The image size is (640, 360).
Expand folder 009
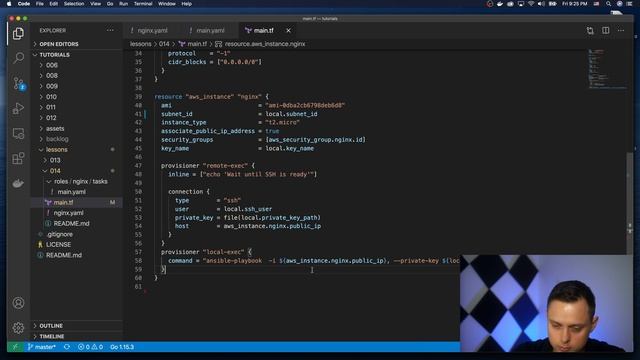coord(51,86)
